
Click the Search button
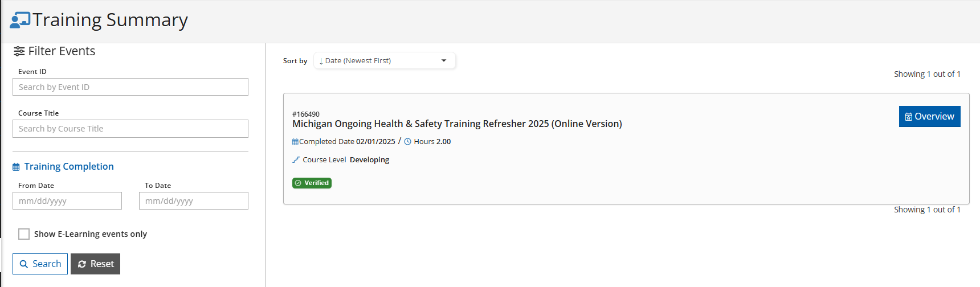[x=40, y=264]
